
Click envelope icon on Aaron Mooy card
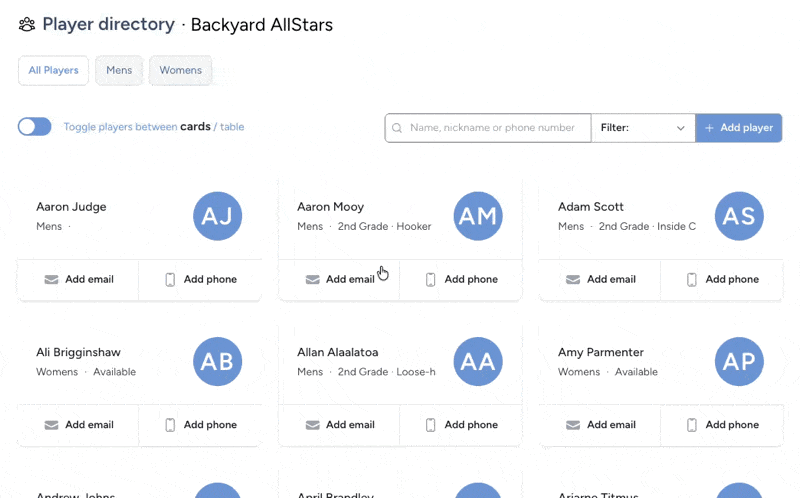(312, 280)
